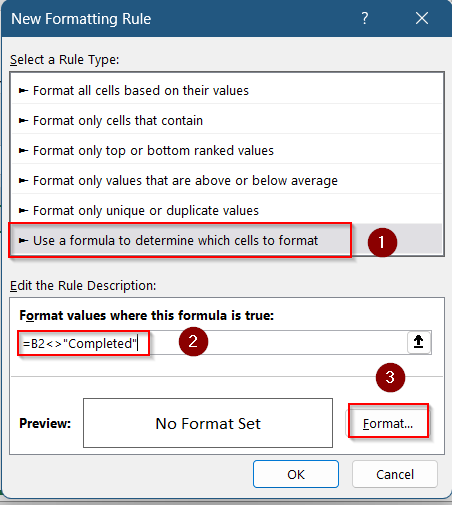Click the red numbered circle 3 marker

tap(390, 377)
